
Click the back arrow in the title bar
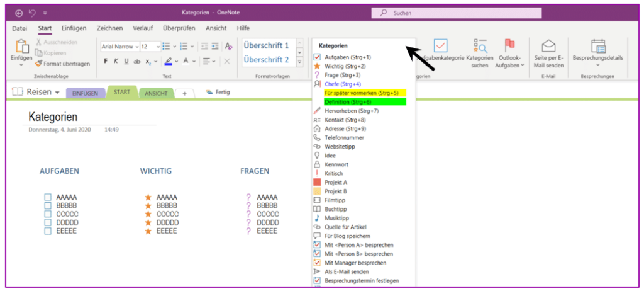point(19,13)
